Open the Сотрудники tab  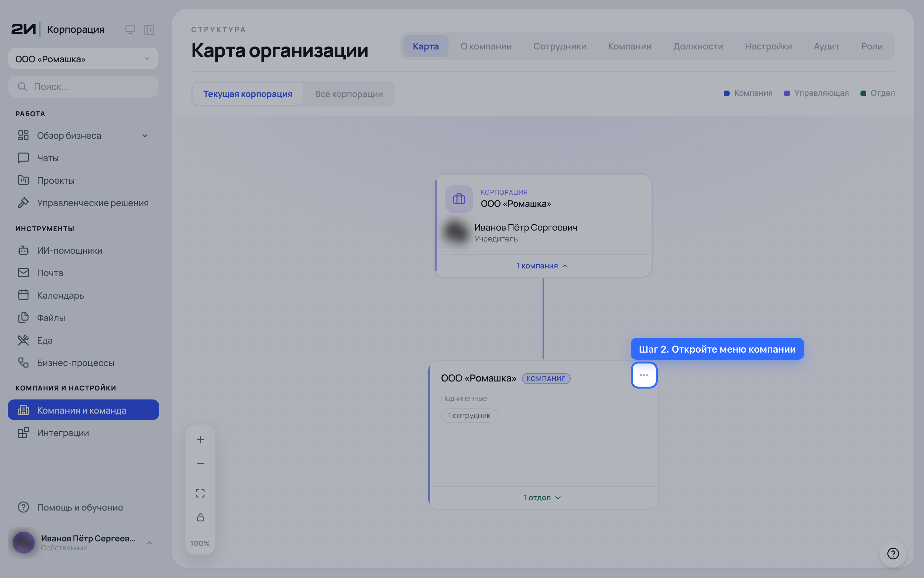coord(560,46)
